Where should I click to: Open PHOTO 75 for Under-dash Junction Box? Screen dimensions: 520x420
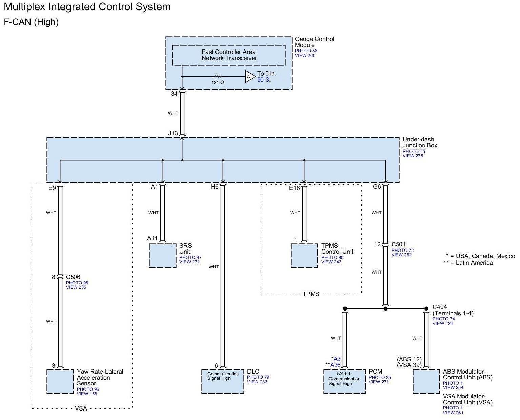tap(414, 152)
